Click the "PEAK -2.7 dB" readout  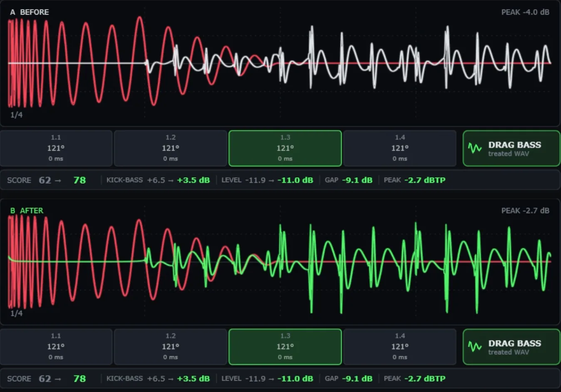[x=525, y=211]
